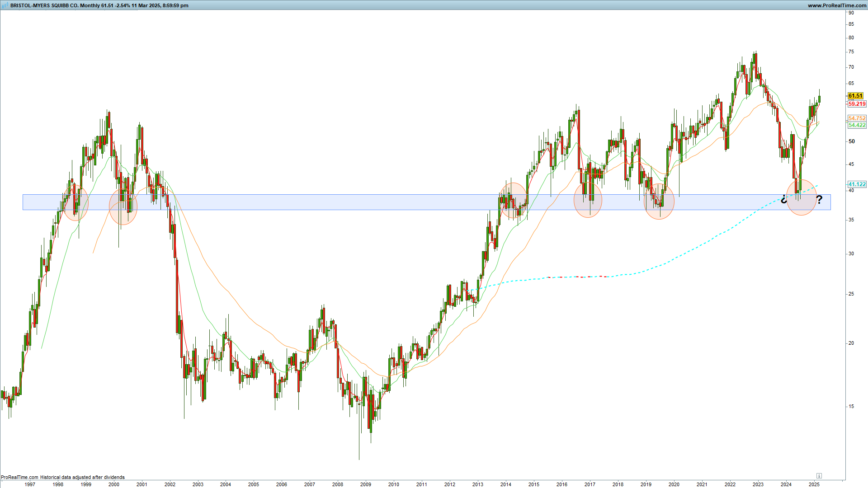Click the 20 price level on the scale
Image resolution: width=868 pixels, height=488 pixels.
pyautogui.click(x=851, y=343)
